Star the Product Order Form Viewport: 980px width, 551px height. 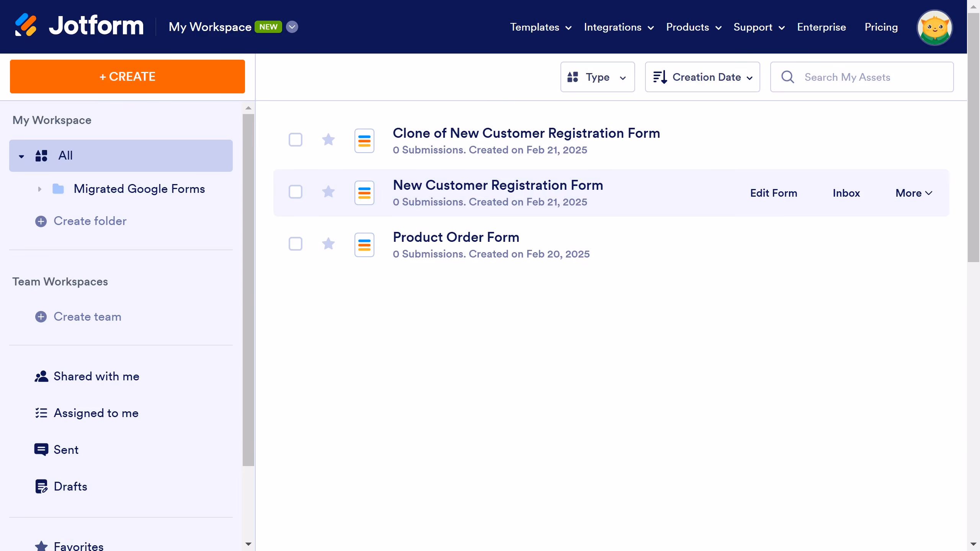[328, 243]
